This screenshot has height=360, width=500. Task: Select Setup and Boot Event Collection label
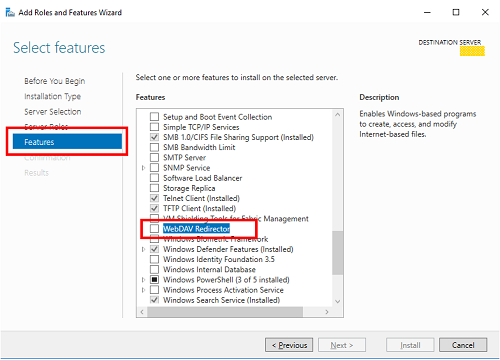[217, 117]
